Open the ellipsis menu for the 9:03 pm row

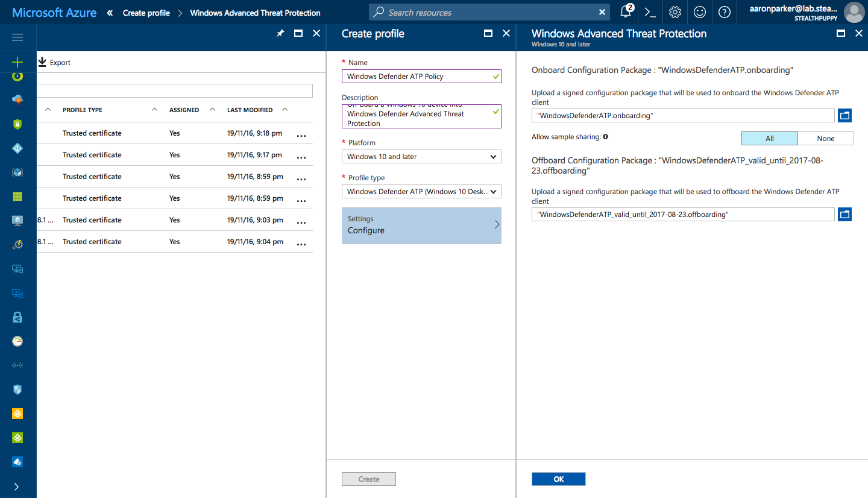click(x=301, y=222)
